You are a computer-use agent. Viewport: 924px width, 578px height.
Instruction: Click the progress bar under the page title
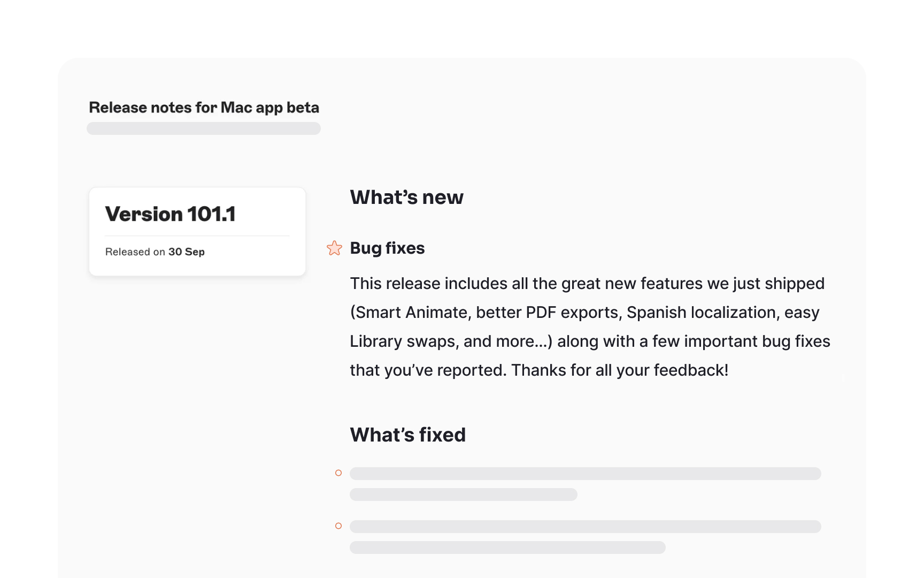[x=204, y=128]
